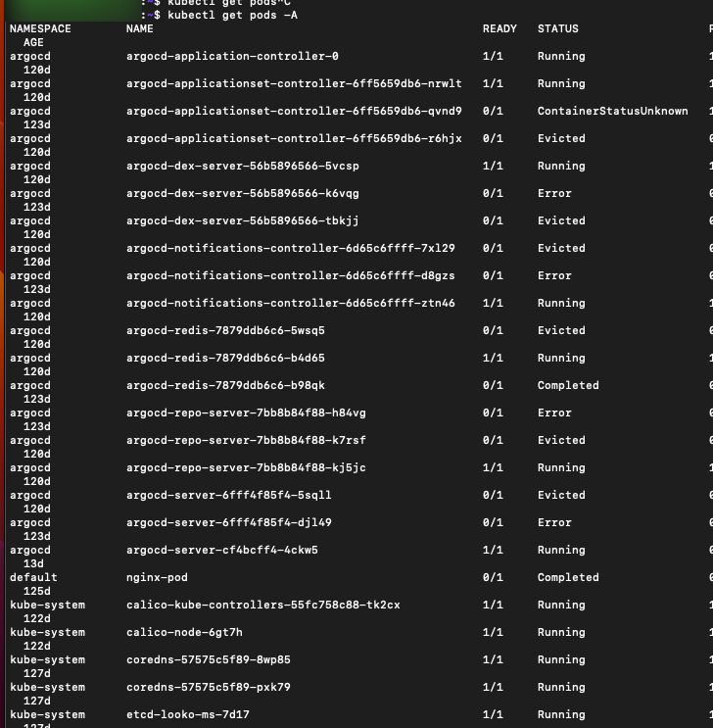Select Error status of argocd-server-6fff4f85f4-djl49
713x728 pixels.
click(x=554, y=522)
